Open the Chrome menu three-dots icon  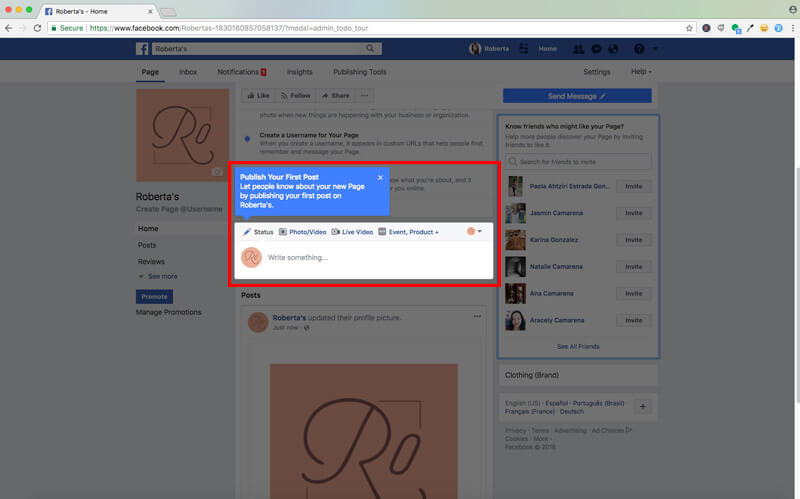click(x=793, y=28)
